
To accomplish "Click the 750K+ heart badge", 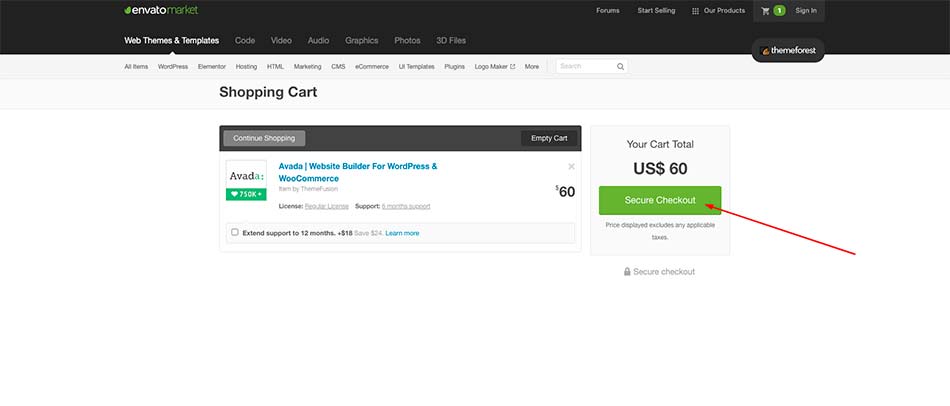I will pos(246,195).
